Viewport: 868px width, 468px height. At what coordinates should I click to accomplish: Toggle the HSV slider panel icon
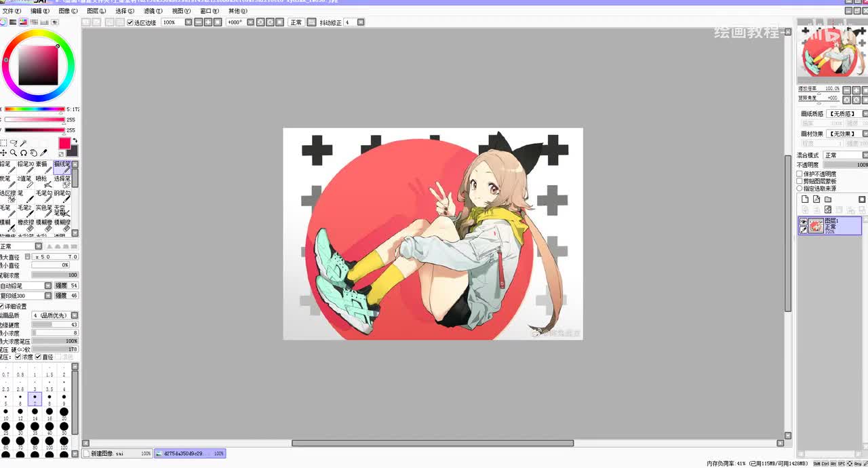[x=23, y=22]
